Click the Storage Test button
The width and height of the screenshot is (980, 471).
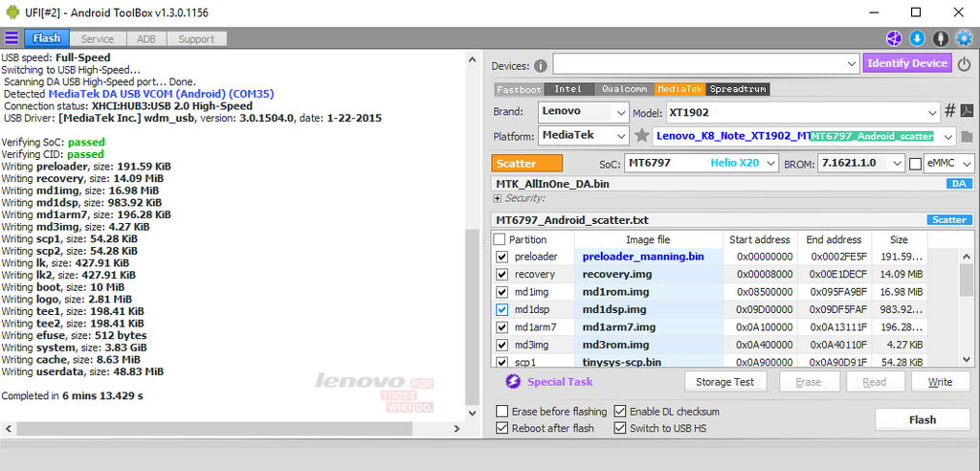(725, 382)
